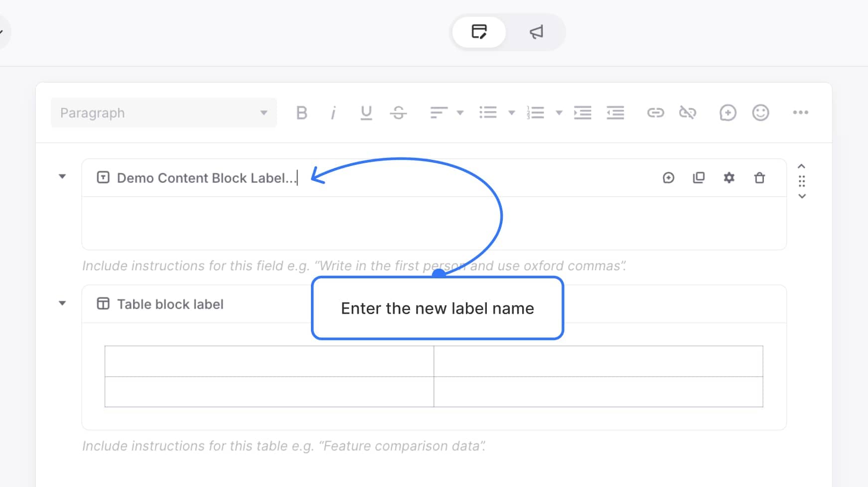The width and height of the screenshot is (868, 487).
Task: Move the Demo Content Block up
Action: [x=802, y=166]
